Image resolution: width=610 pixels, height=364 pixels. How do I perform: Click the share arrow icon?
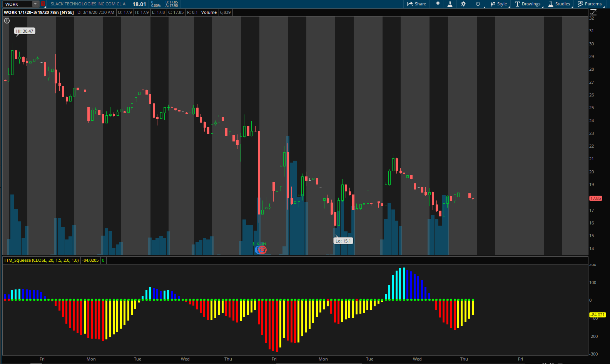(x=410, y=4)
